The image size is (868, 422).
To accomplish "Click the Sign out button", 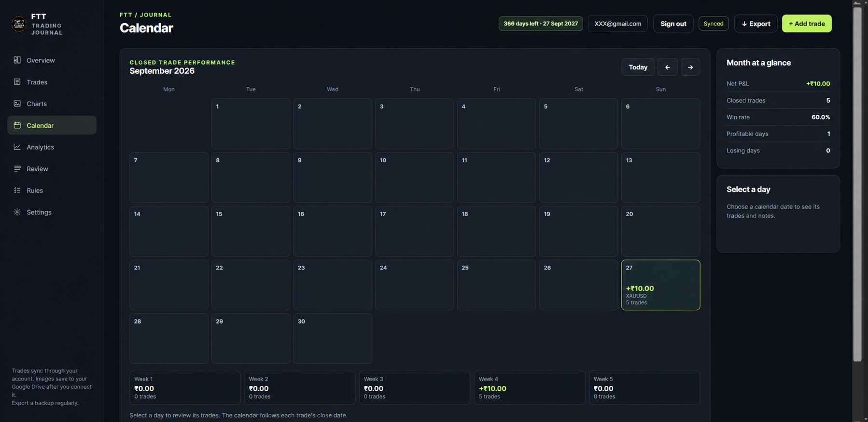I will (x=673, y=24).
